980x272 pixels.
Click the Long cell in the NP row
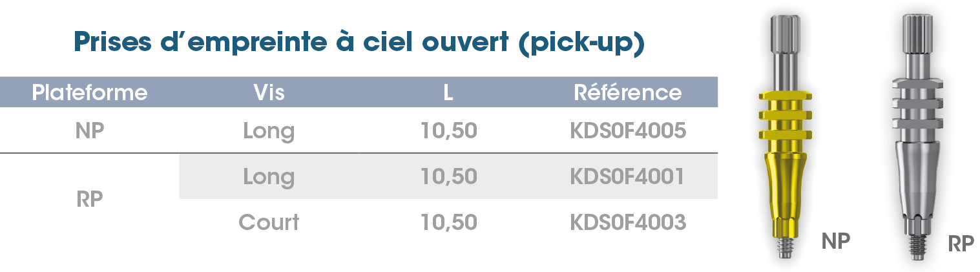(x=269, y=132)
